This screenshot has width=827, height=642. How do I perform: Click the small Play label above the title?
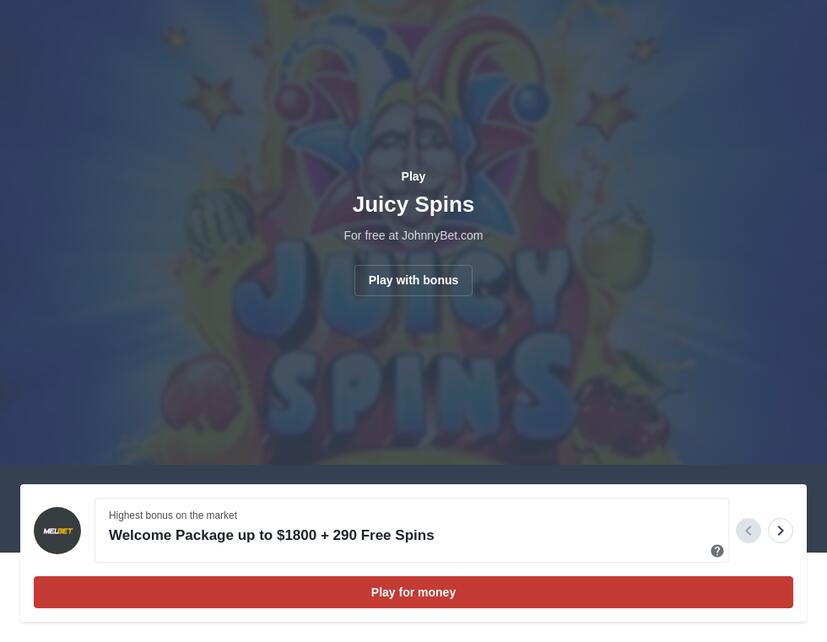pos(413,176)
